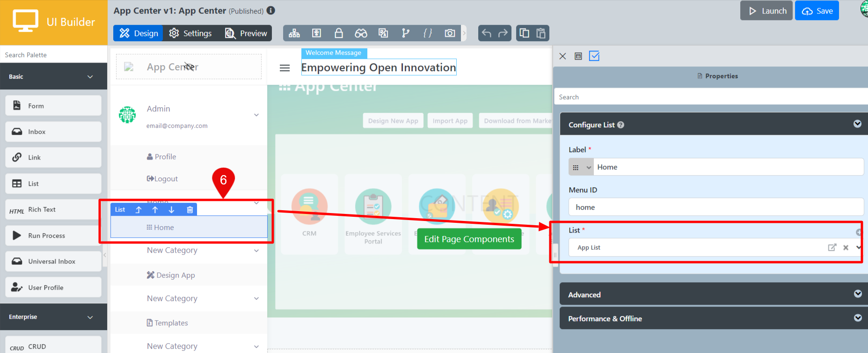868x353 pixels.
Task: Select the Templates menu item
Action: [x=167, y=323]
